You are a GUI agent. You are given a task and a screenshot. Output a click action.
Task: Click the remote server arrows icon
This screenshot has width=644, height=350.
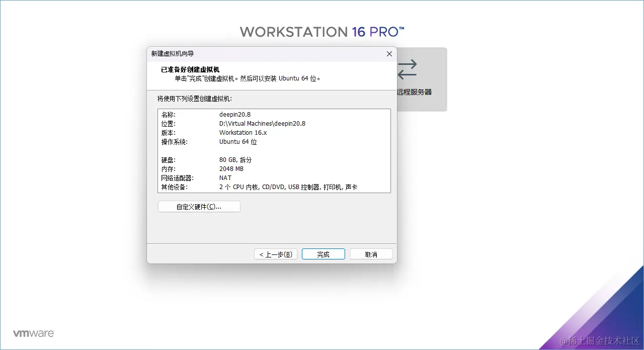click(407, 69)
